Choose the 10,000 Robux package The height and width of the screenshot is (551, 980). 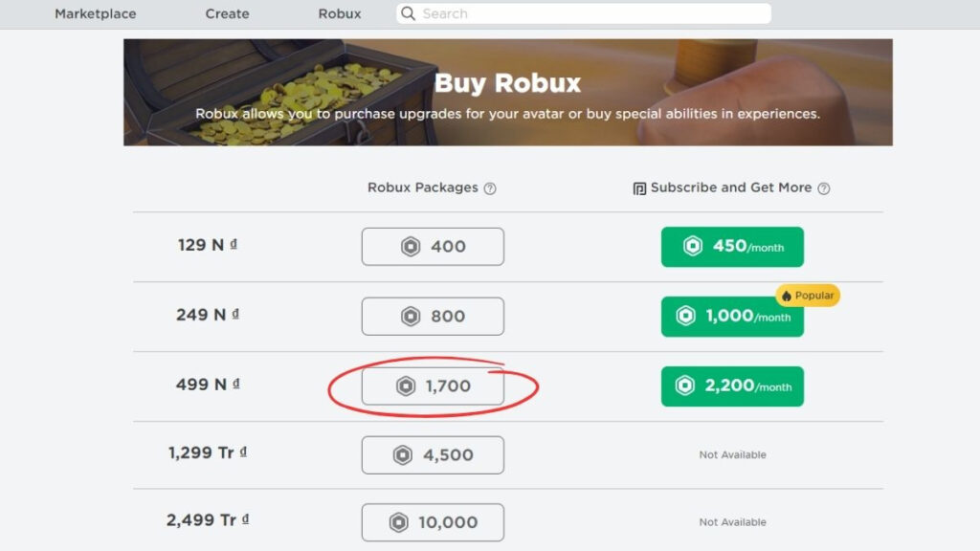click(x=433, y=522)
